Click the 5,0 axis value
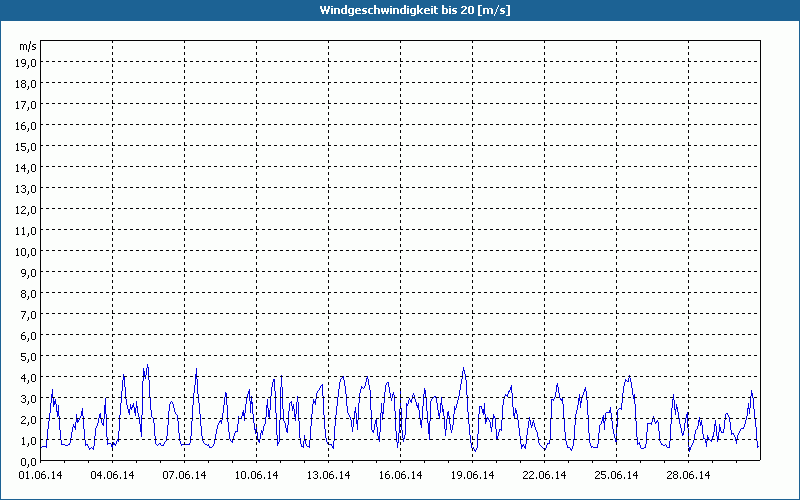 coord(28,357)
